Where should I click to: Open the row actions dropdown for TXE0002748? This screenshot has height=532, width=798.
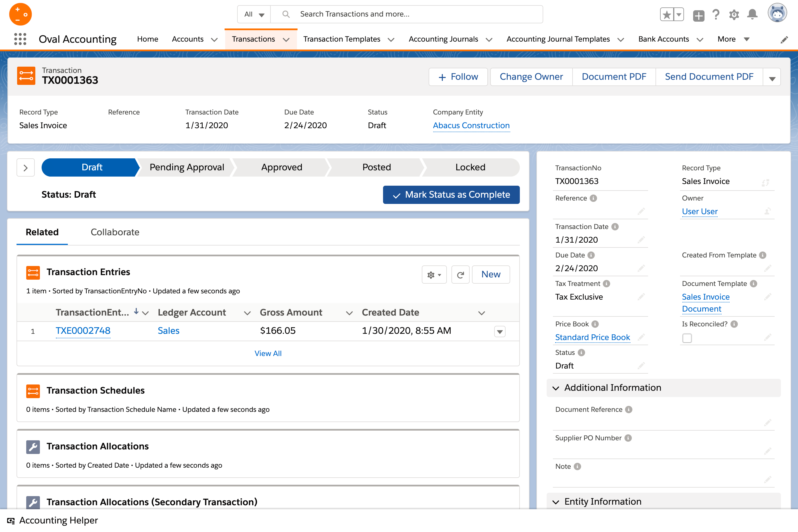pyautogui.click(x=500, y=331)
